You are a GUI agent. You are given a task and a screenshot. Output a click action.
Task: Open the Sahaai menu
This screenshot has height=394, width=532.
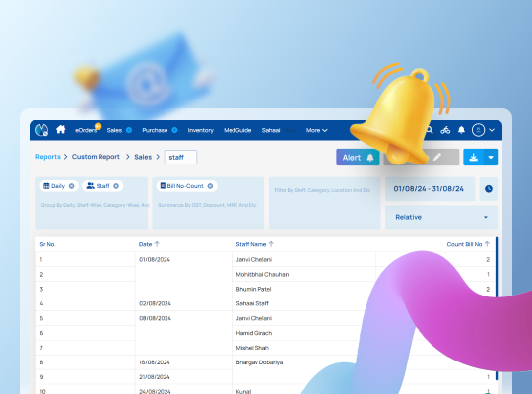271,130
